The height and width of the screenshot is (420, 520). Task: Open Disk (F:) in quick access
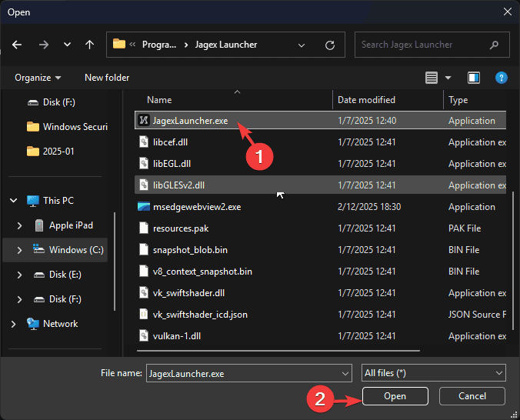click(x=59, y=102)
